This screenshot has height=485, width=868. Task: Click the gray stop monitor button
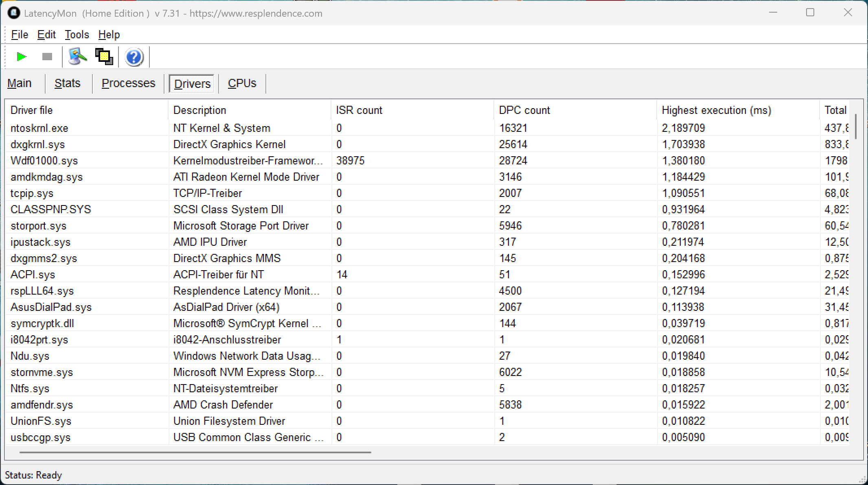(x=47, y=57)
